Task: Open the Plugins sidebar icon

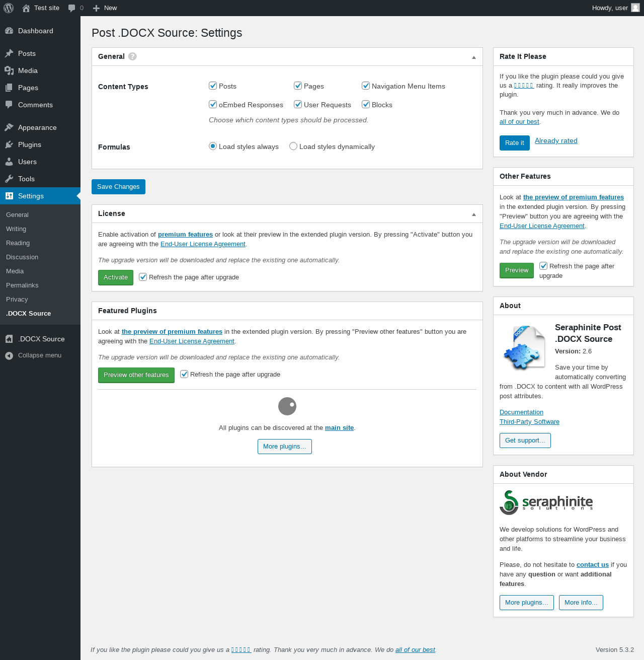Action: [9, 144]
